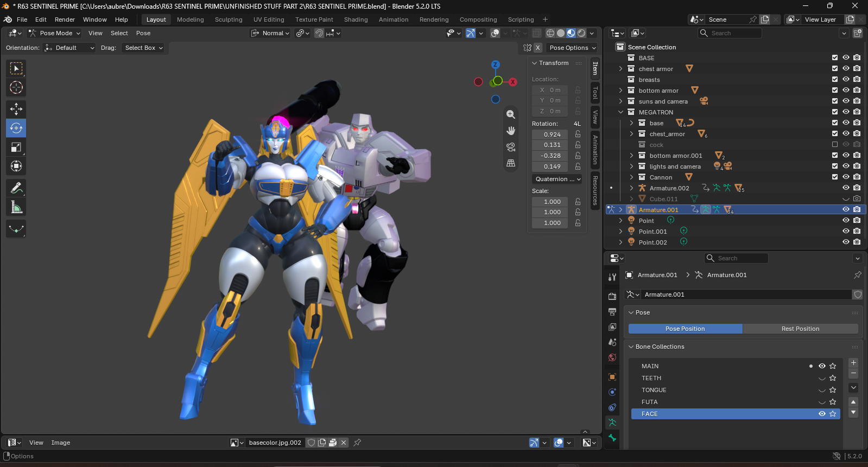
Task: Toggle visibility of Armature.002
Action: [846, 188]
